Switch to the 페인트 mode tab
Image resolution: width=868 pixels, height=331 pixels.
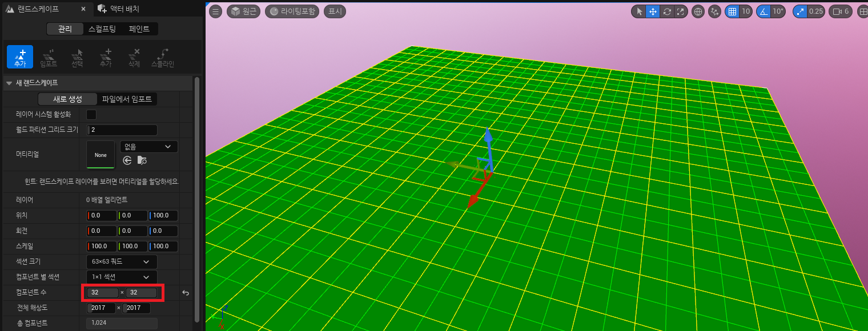(x=139, y=29)
